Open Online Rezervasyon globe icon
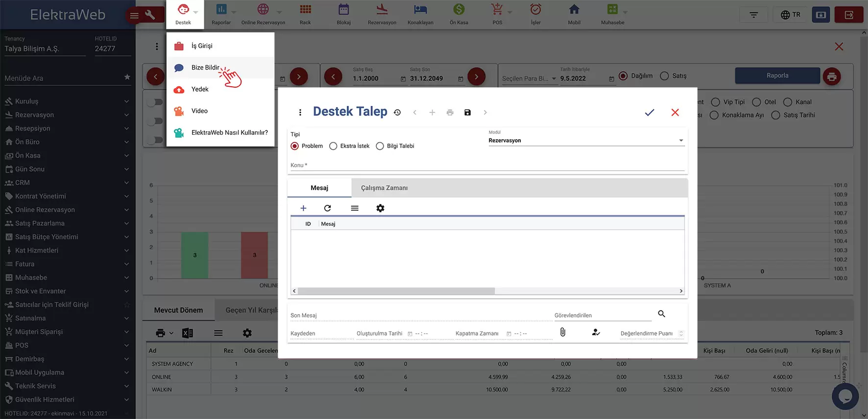Screen dimensions: 868x419 tap(263, 9)
